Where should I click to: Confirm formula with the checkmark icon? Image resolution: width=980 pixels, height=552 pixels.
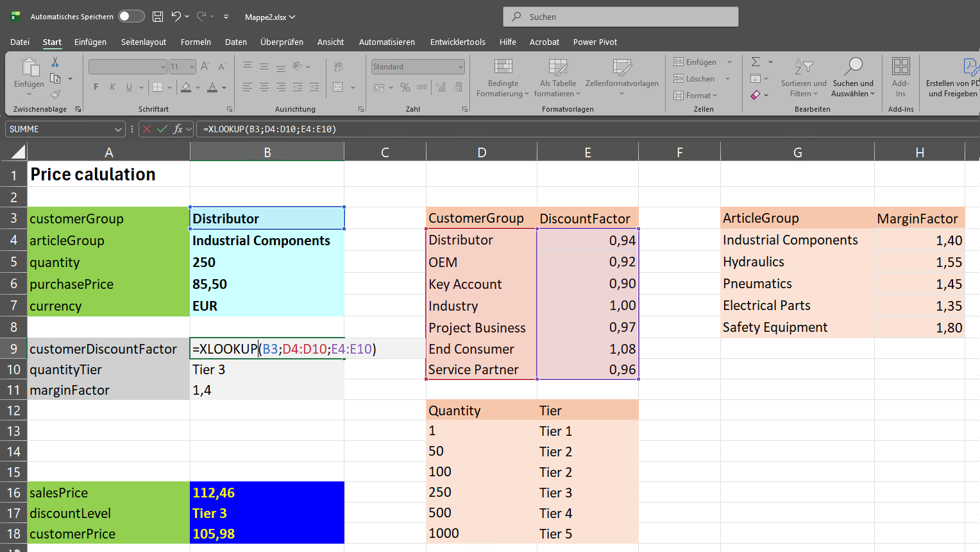point(162,129)
